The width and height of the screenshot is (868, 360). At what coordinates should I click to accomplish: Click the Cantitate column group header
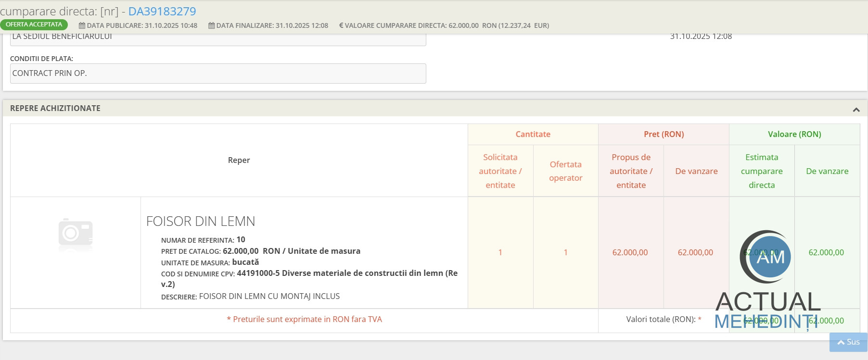(533, 134)
